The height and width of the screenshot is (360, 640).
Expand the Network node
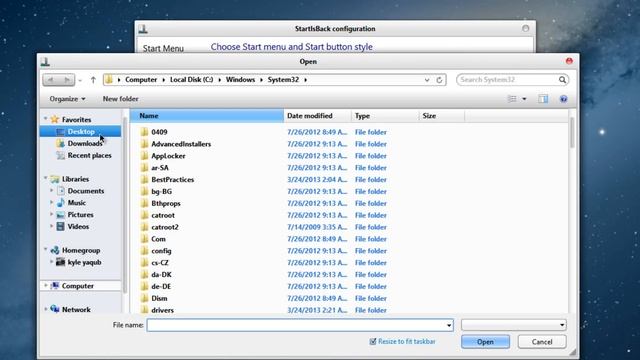(x=45, y=309)
